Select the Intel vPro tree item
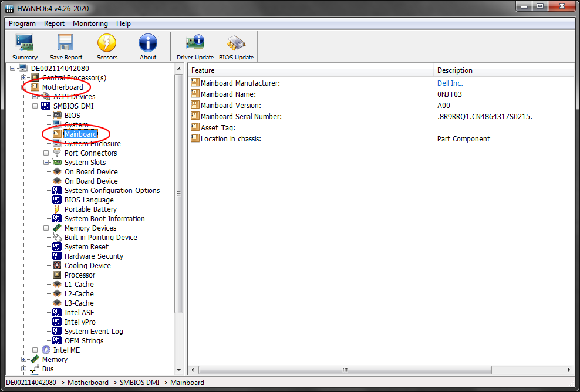This screenshot has height=392, width=580. click(x=80, y=322)
